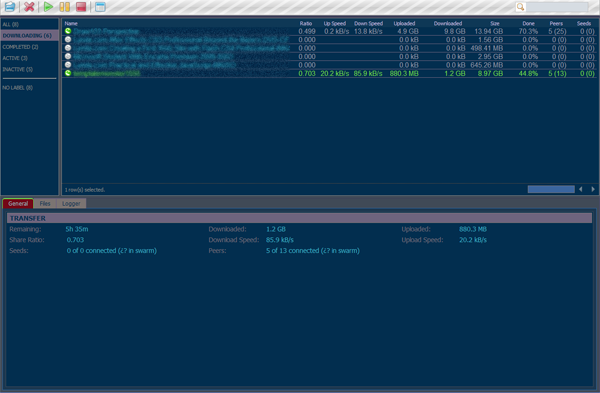Sort by the Done column header

tap(528, 23)
